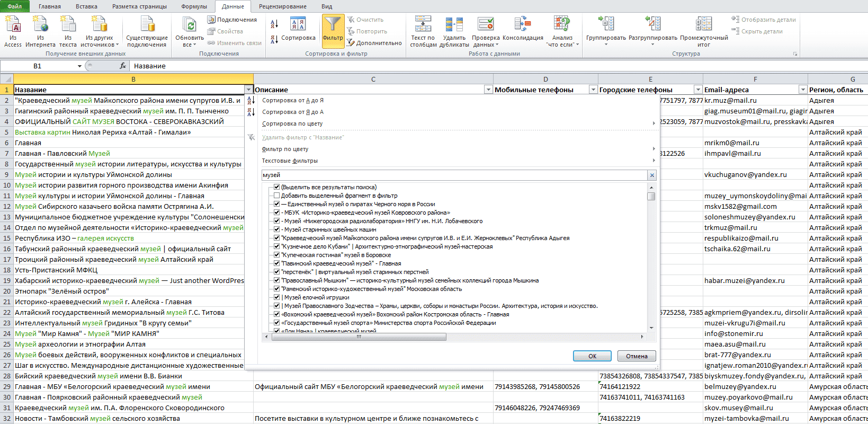Viewport: 868px width, 424px height.
Task: Click the formula bar showing Название
Action: [498, 66]
